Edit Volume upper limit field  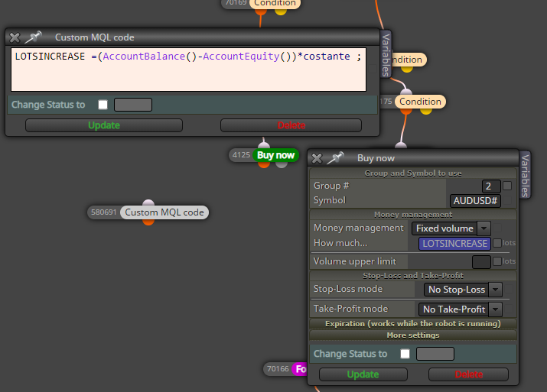coord(481,261)
